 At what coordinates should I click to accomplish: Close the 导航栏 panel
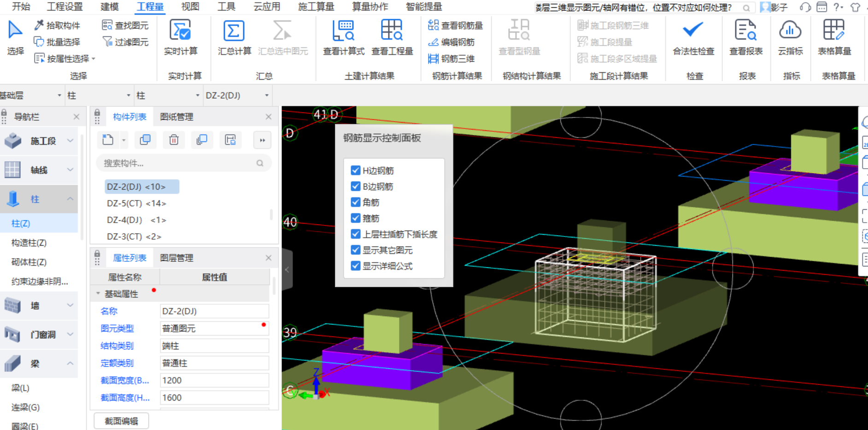76,117
